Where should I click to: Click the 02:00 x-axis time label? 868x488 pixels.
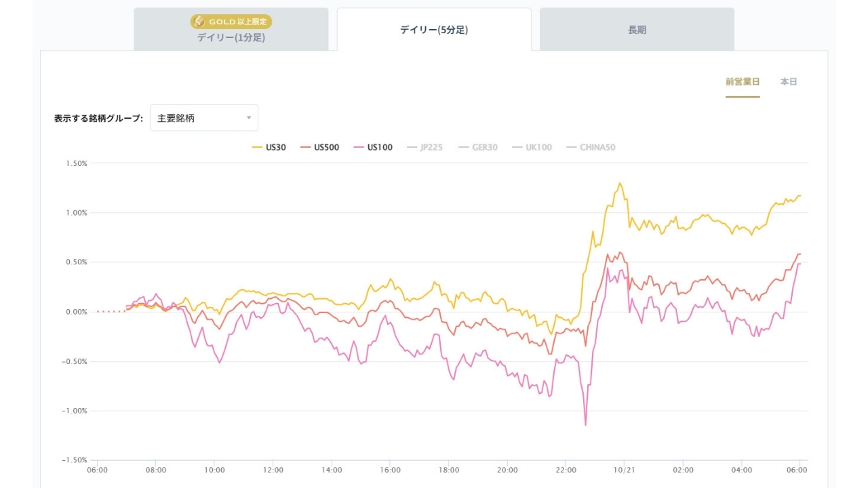tap(683, 470)
